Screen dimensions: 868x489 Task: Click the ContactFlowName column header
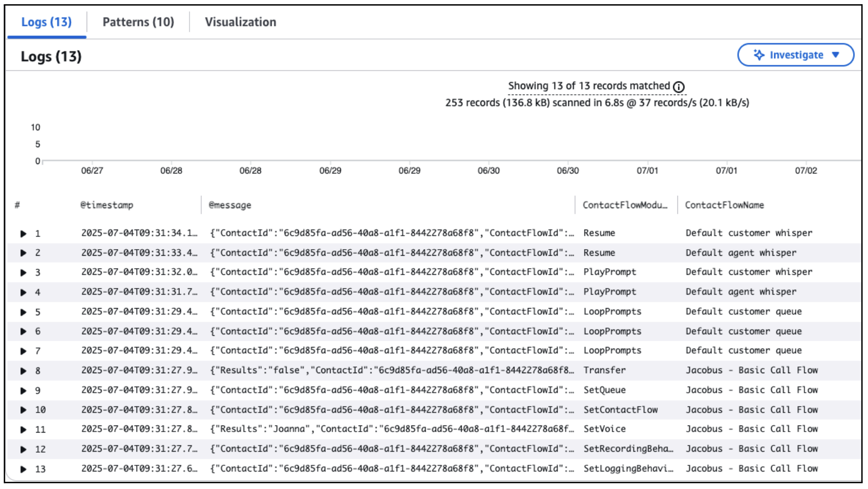(x=724, y=205)
